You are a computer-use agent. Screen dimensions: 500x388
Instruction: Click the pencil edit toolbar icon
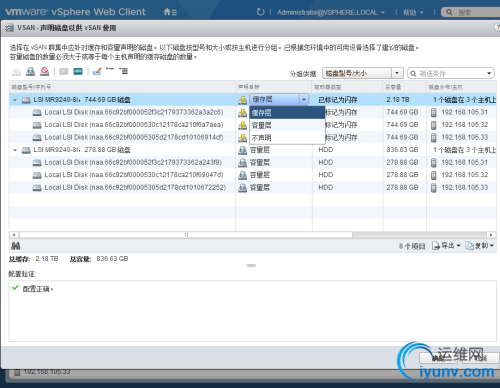[97, 71]
